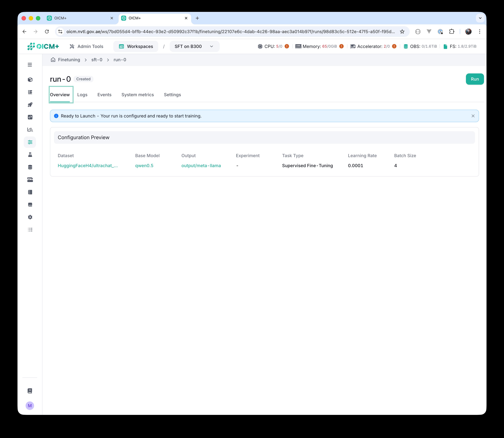Image resolution: width=504 pixels, height=438 pixels.
Task: Open Workspaces
Action: pos(136,46)
